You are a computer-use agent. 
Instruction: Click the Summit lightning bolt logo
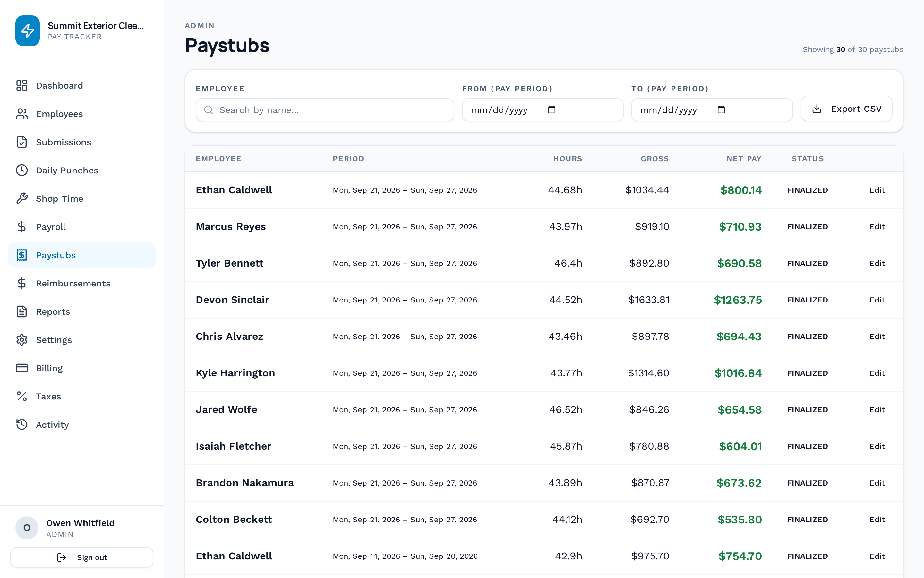point(28,31)
